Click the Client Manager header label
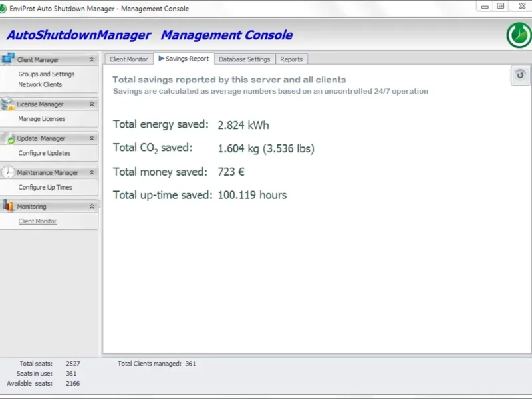The height and width of the screenshot is (399, 532). tap(38, 59)
